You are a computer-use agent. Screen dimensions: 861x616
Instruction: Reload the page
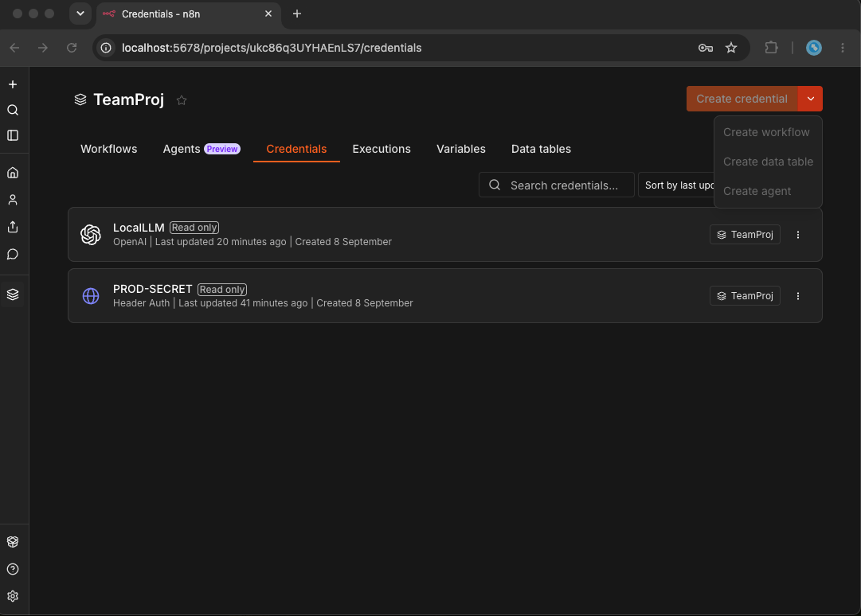pos(72,48)
